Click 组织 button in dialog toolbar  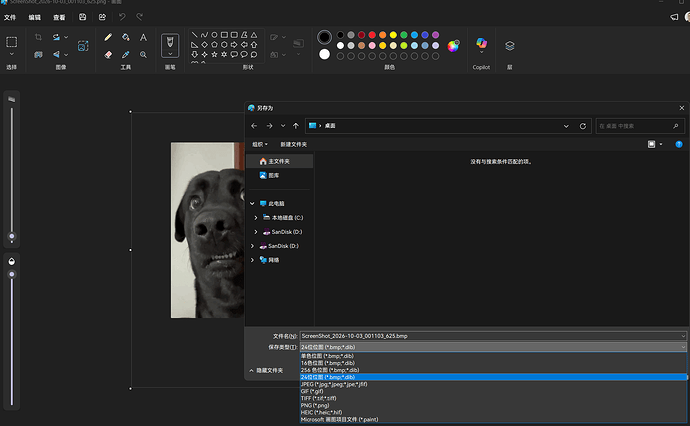pyautogui.click(x=260, y=144)
